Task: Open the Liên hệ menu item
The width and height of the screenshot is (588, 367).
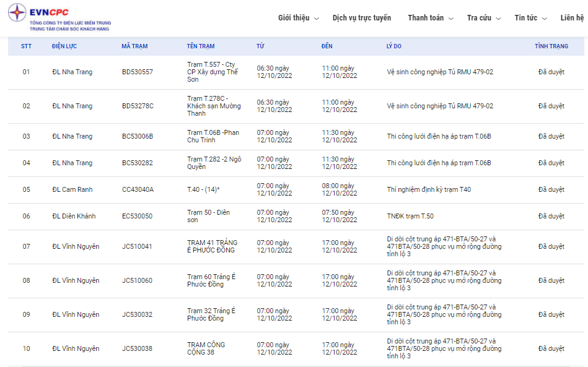Action: (x=572, y=18)
